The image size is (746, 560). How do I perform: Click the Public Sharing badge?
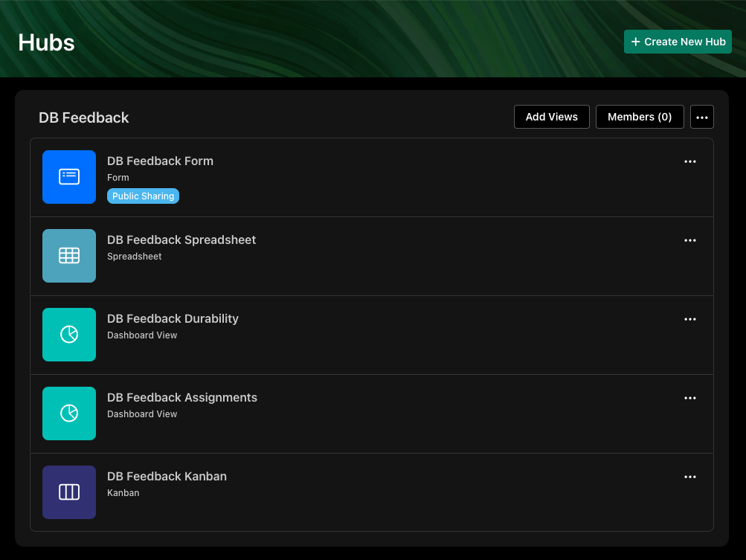pyautogui.click(x=144, y=196)
